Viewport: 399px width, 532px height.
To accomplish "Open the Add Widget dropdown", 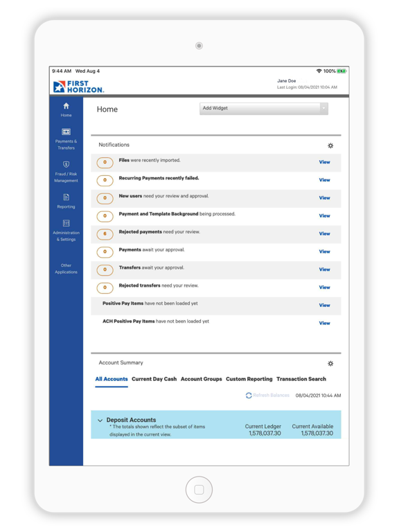I will (x=264, y=109).
